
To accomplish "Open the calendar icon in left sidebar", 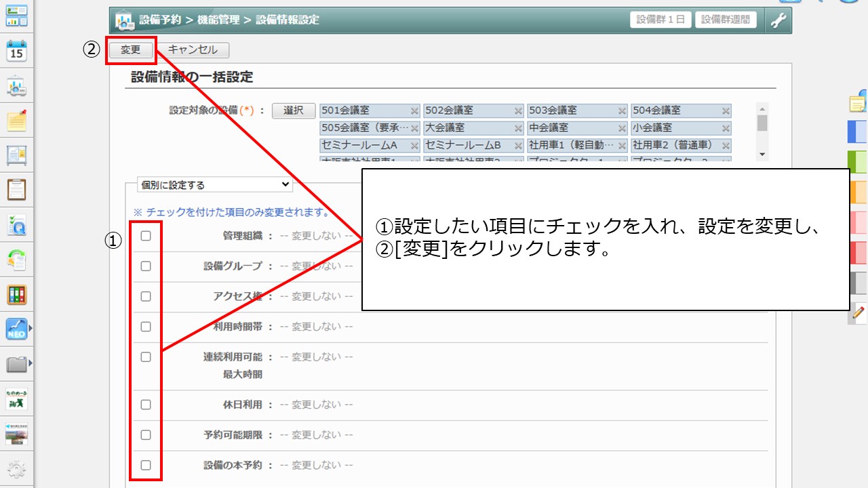I will click(x=16, y=51).
